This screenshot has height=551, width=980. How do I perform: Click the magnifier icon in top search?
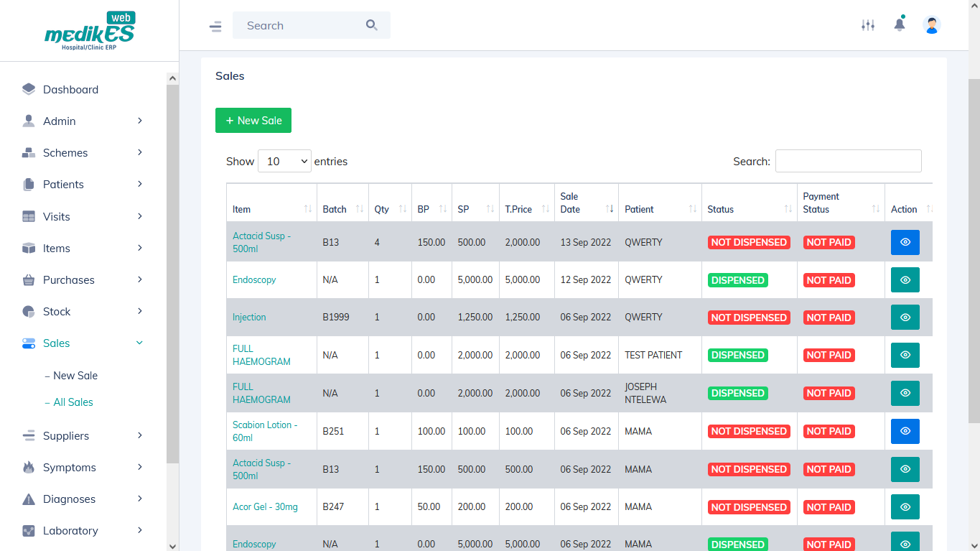[x=371, y=25]
